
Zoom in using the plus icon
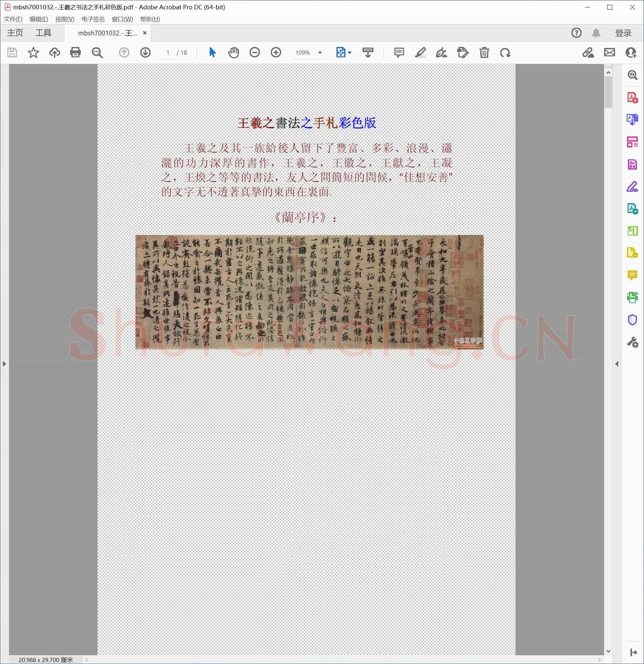(276, 52)
